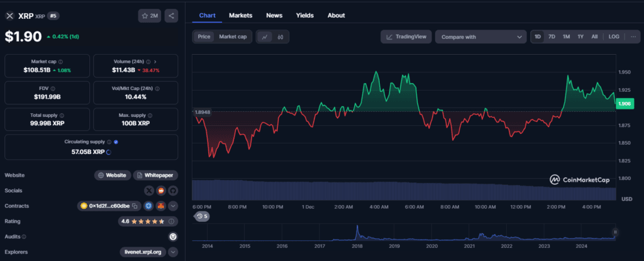This screenshot has width=644, height=261.
Task: Click the XRP coin logo icon
Action: pos(9,16)
